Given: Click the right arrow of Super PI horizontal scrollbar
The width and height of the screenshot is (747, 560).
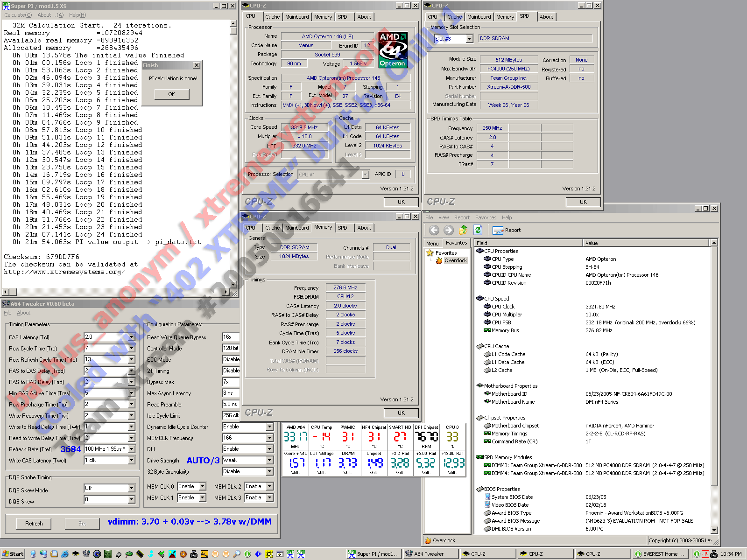Looking at the screenshot, I should coord(226,292).
